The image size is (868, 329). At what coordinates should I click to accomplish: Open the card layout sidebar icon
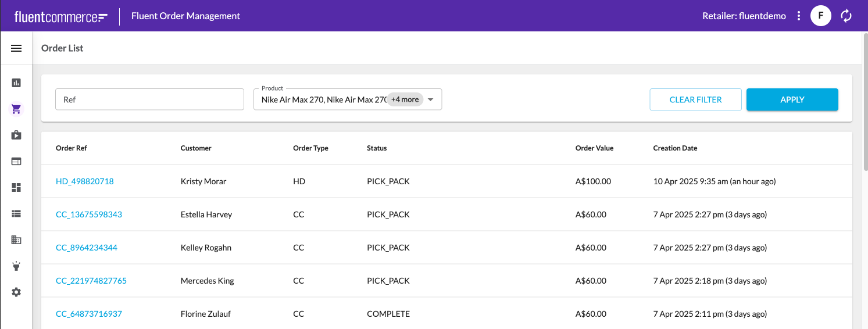coord(16,161)
